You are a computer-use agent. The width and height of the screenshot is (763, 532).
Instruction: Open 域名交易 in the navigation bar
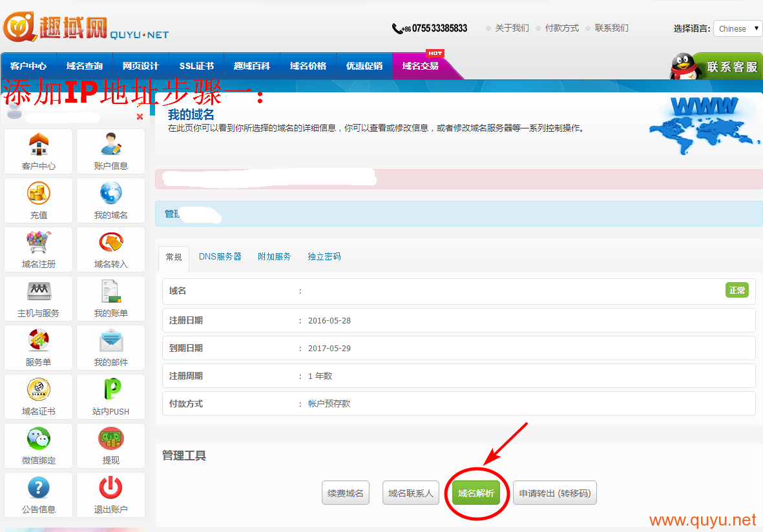tap(420, 66)
